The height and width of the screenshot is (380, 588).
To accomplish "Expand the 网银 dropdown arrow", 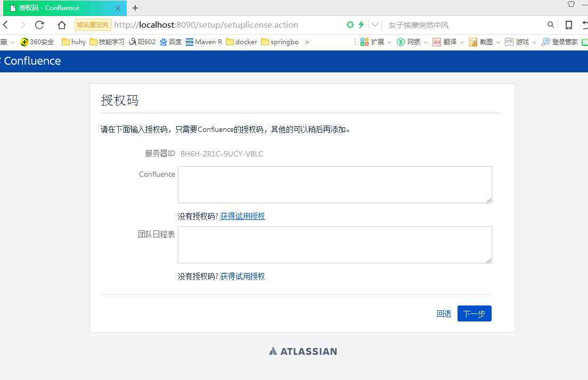I will (426, 43).
